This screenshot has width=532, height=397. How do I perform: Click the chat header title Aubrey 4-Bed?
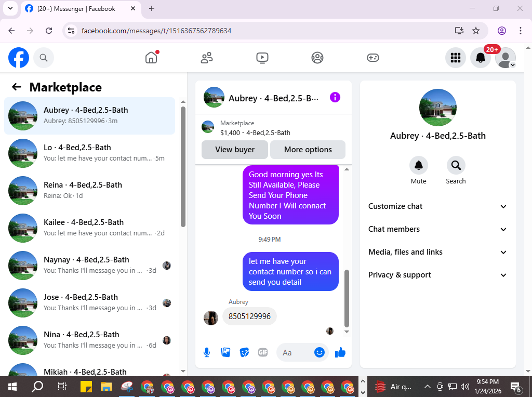273,98
